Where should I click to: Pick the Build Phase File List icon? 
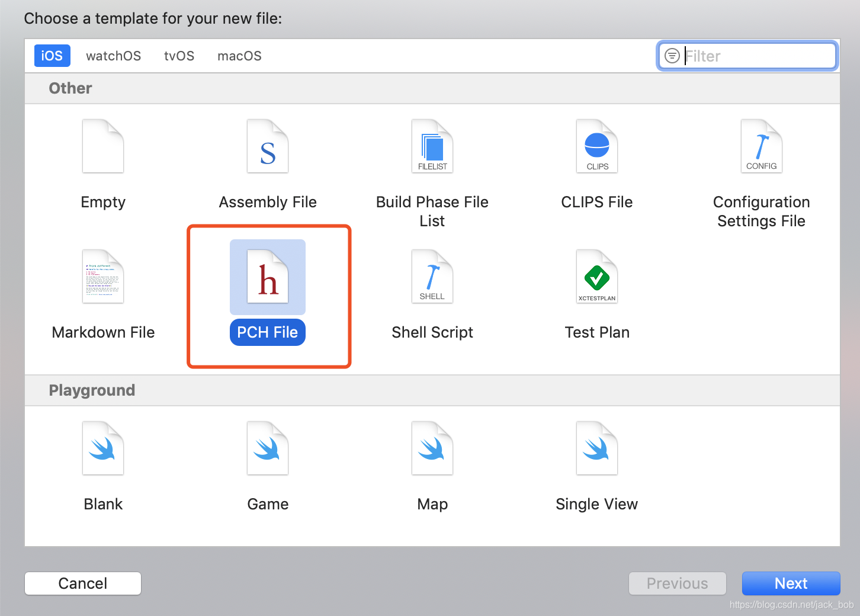click(x=432, y=146)
